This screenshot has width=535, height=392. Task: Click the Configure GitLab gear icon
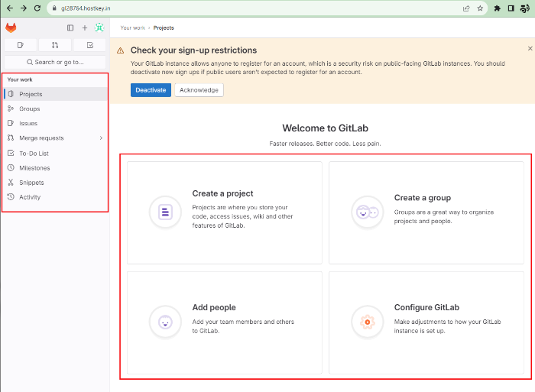[367, 322]
